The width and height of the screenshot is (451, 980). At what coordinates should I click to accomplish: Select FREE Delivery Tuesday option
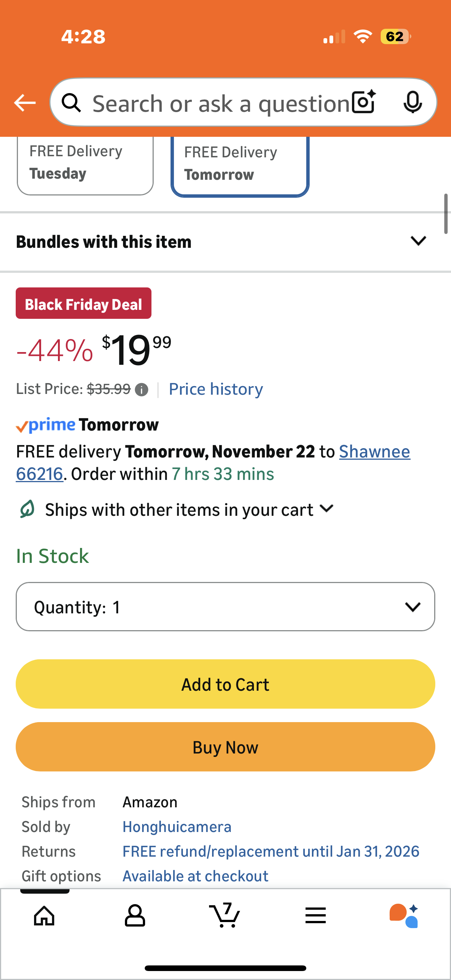(85, 164)
